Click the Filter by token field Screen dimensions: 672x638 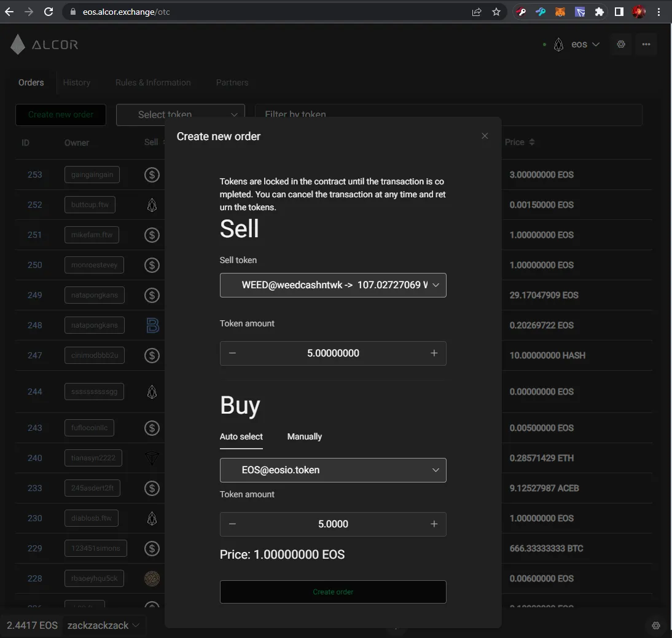(x=448, y=114)
